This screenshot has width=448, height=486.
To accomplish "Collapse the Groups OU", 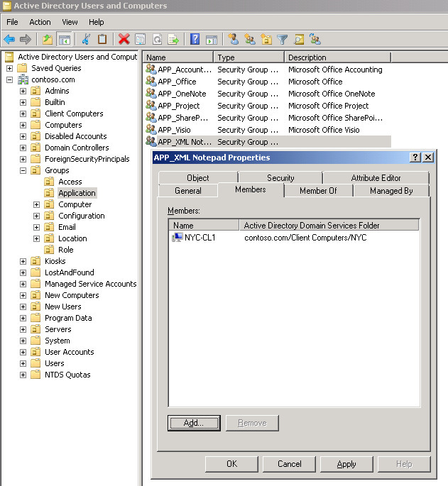I will [23, 170].
